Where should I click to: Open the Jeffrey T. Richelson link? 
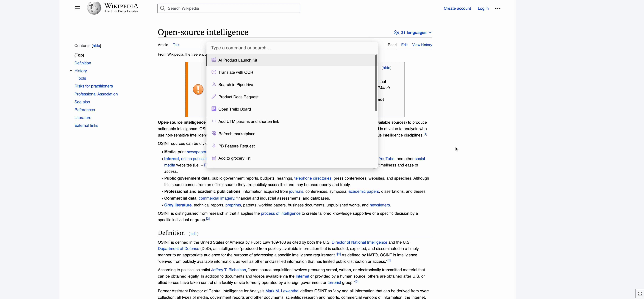point(228,270)
